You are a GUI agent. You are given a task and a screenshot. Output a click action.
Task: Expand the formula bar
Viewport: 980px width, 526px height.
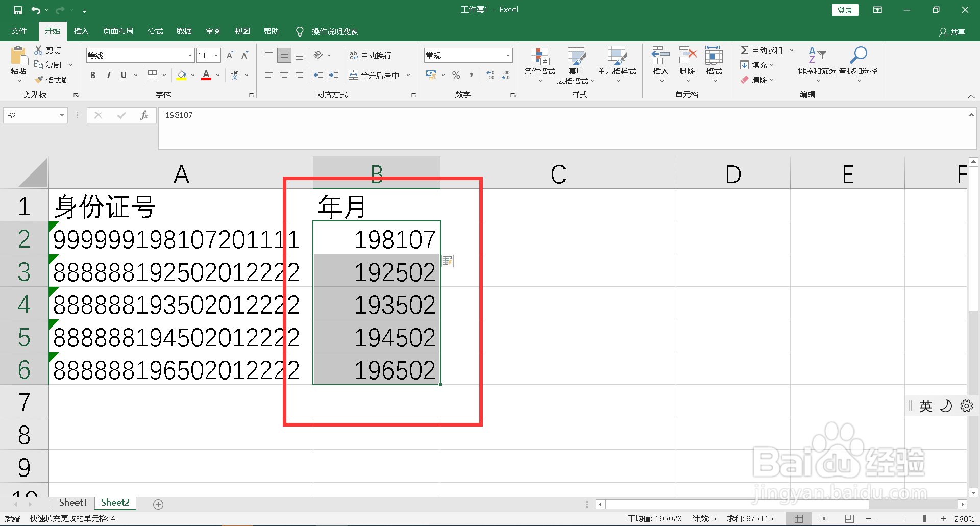point(971,115)
